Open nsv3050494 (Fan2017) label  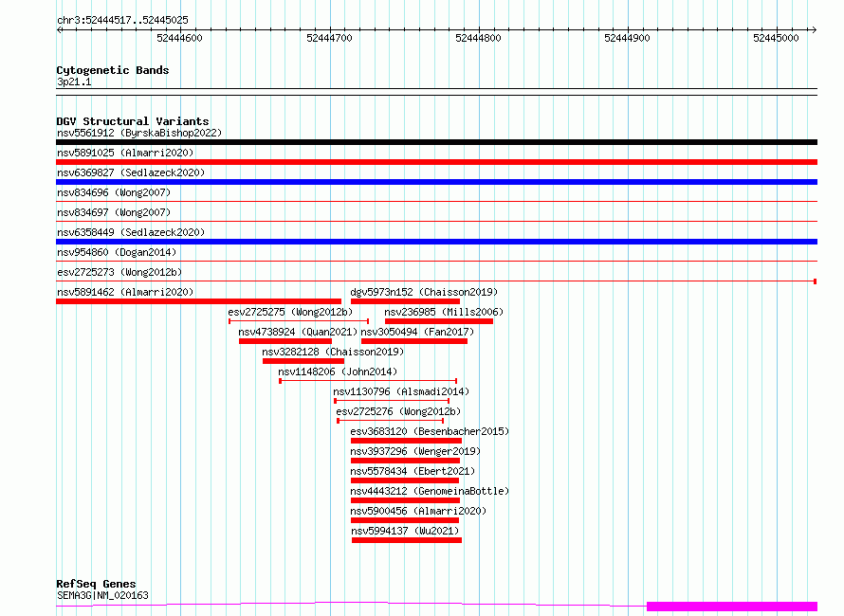[x=417, y=332]
